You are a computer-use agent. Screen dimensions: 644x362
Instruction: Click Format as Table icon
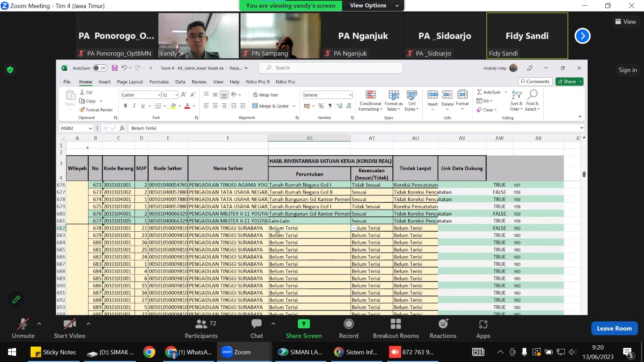[x=394, y=101]
